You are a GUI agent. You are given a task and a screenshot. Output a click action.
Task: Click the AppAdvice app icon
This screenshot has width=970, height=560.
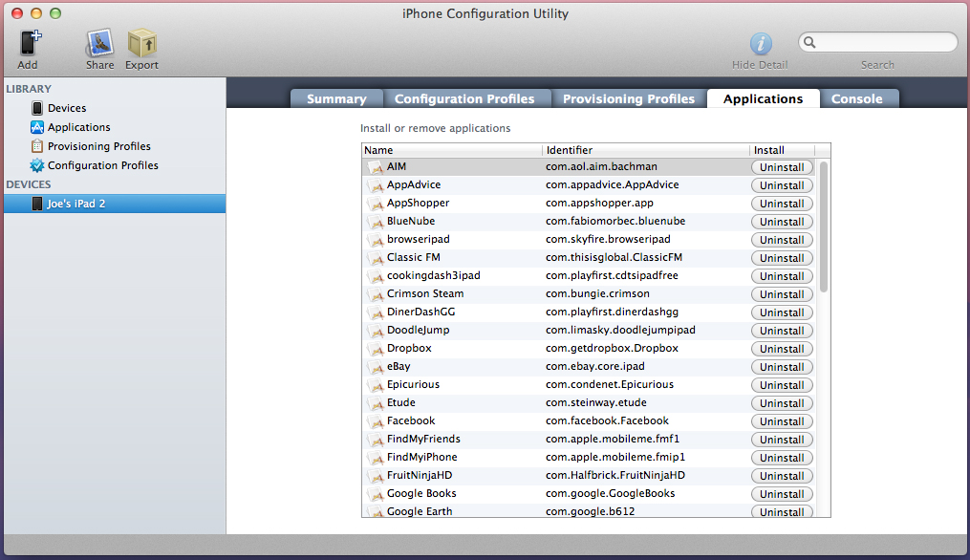coord(375,185)
